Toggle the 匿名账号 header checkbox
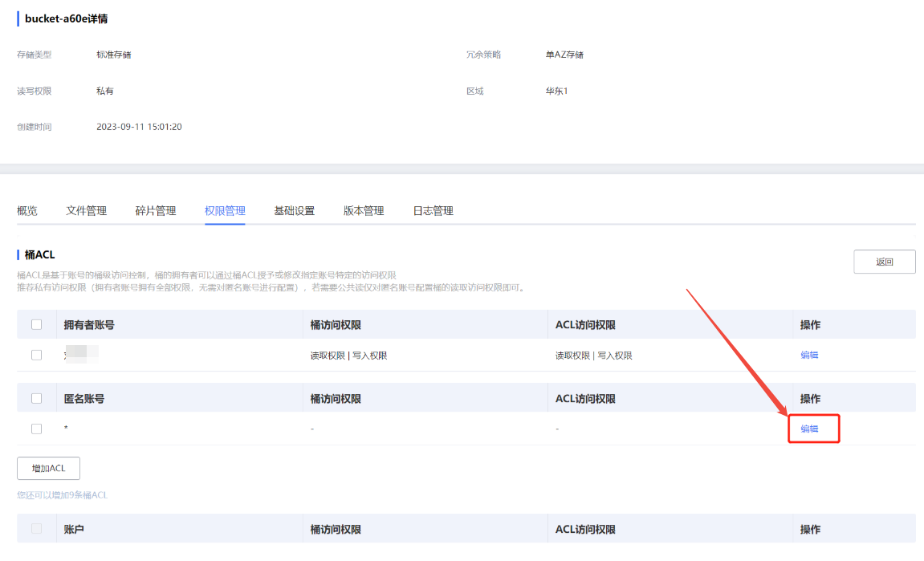The image size is (924, 561). pos(36,399)
